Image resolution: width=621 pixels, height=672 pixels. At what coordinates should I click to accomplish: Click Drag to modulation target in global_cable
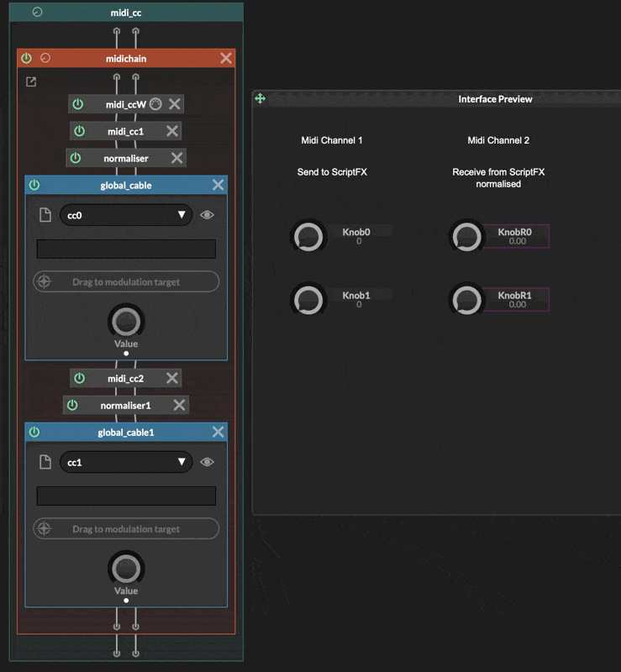126,281
